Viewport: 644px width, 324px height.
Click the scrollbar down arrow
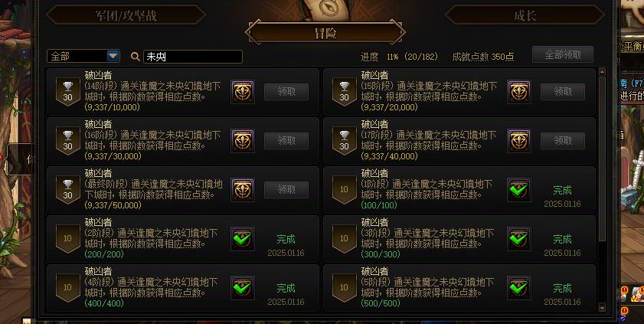[603, 307]
